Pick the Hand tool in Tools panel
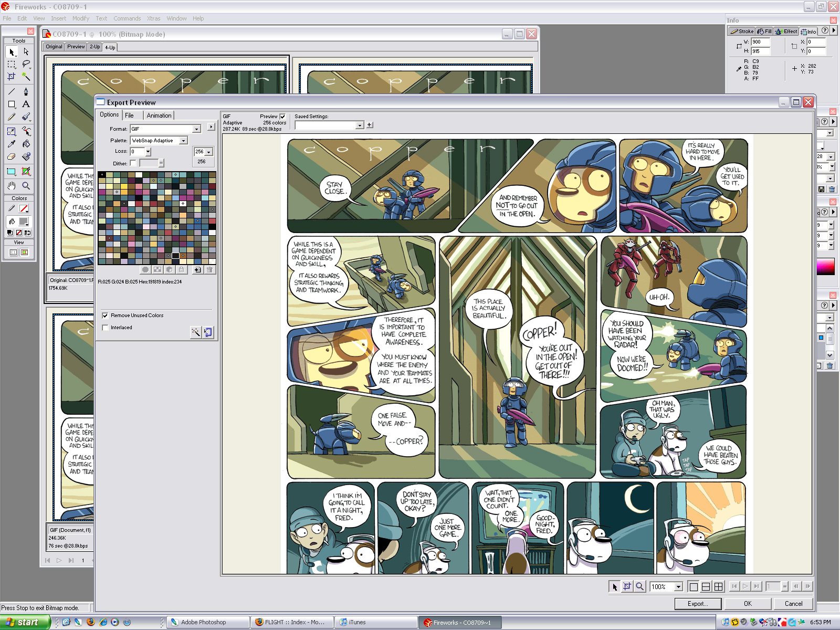The width and height of the screenshot is (840, 630). coord(12,186)
